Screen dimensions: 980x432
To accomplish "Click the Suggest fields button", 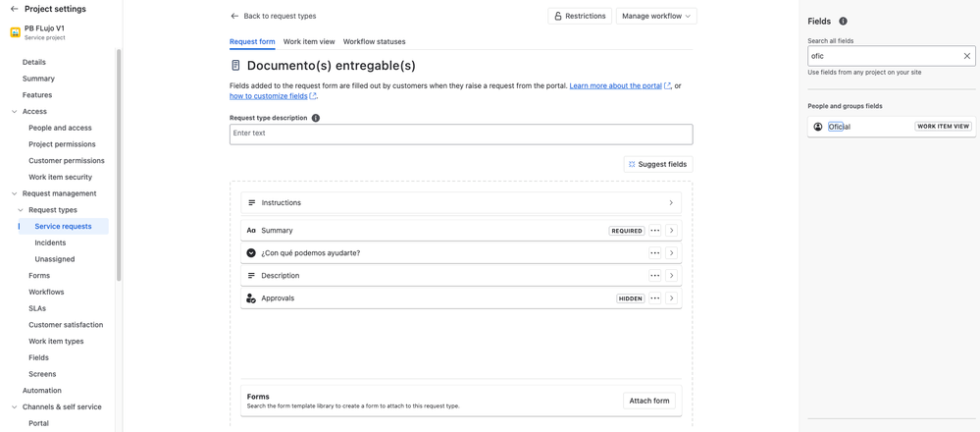I will [658, 164].
